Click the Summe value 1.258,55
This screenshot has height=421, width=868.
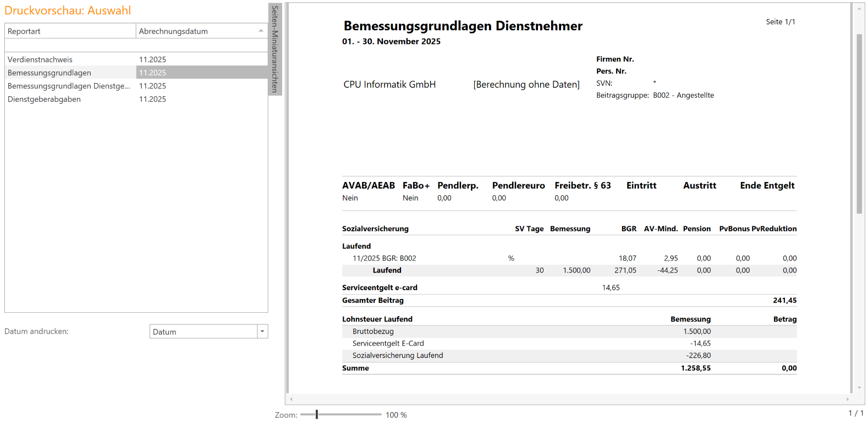tap(696, 368)
